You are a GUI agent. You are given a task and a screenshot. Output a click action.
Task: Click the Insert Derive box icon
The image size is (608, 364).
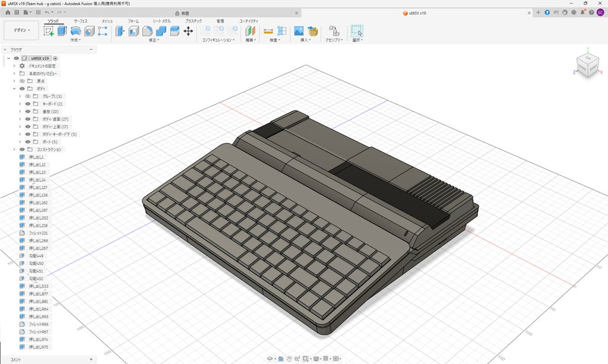click(x=312, y=31)
